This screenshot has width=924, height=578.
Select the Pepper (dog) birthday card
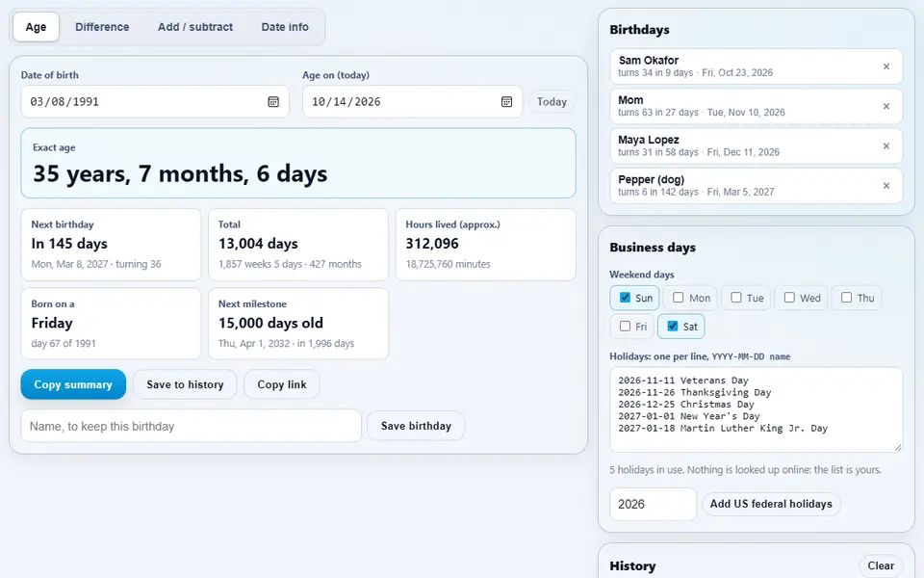pos(757,186)
